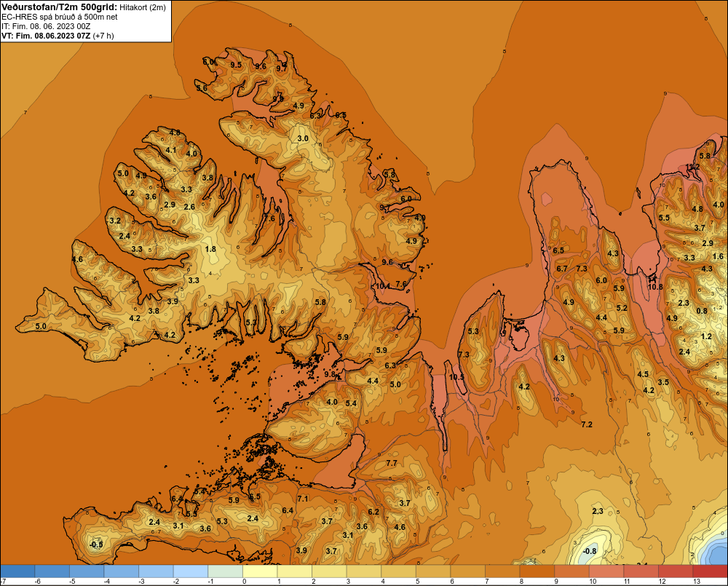Click the legend color band between -5 and -4

pos(87,571)
